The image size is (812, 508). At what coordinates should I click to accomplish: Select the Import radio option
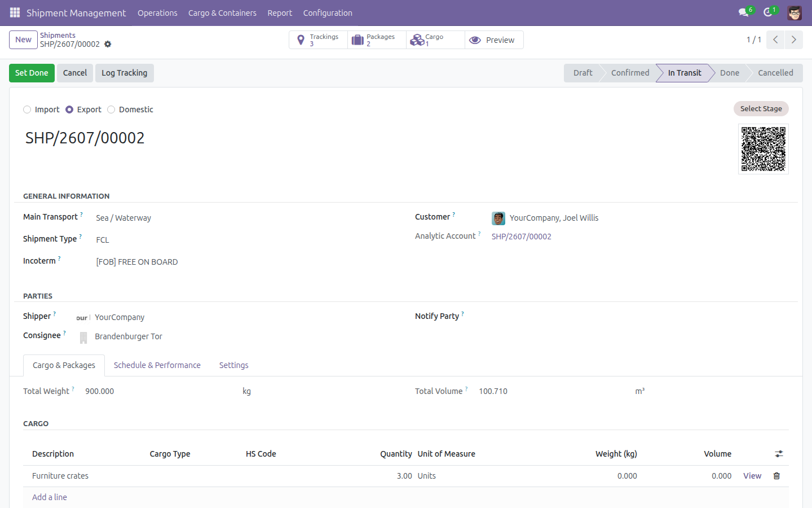pyautogui.click(x=27, y=110)
